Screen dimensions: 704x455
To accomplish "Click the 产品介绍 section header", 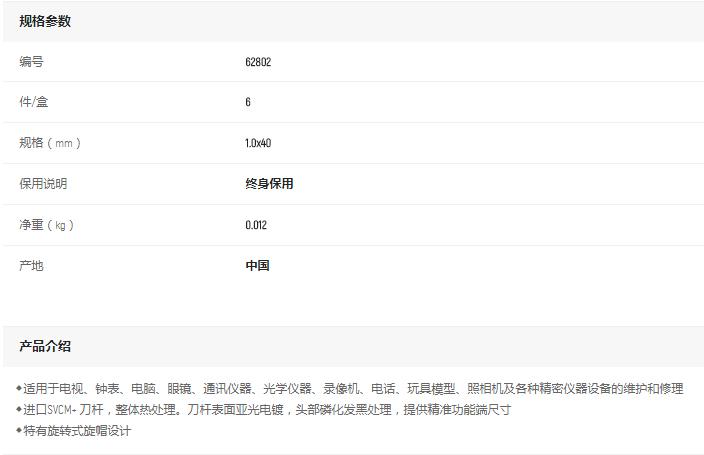I will pyautogui.click(x=45, y=346).
